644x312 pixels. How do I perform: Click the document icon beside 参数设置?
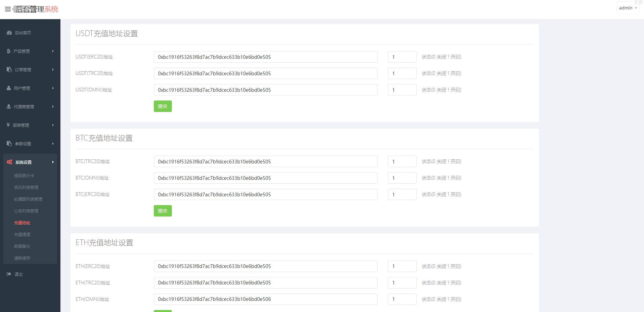pyautogui.click(x=9, y=143)
